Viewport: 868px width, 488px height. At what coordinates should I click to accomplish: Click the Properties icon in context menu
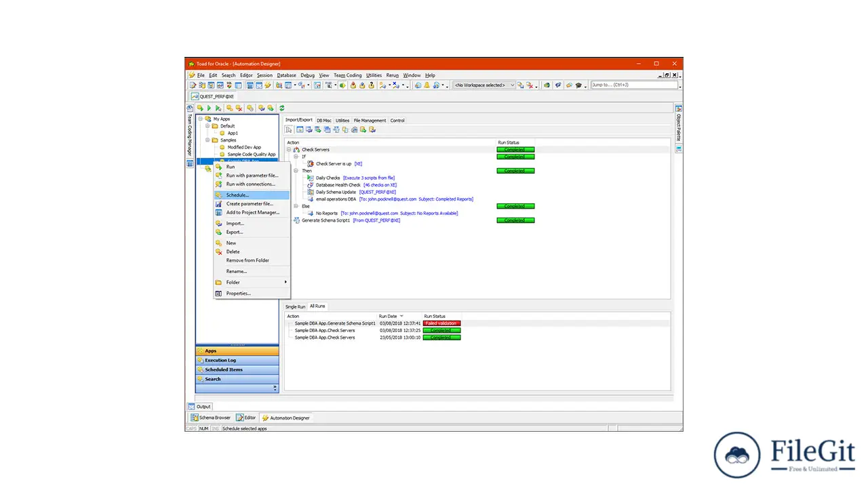[218, 293]
